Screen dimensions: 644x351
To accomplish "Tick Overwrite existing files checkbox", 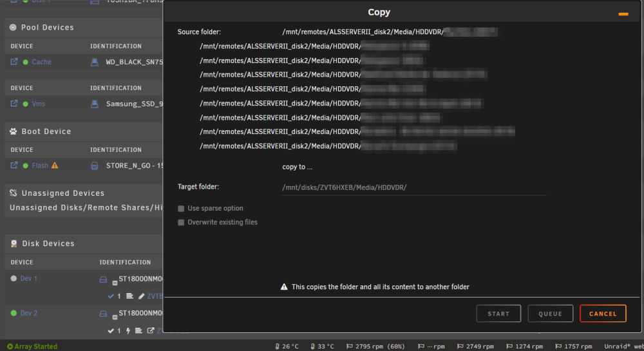I will [x=181, y=222].
